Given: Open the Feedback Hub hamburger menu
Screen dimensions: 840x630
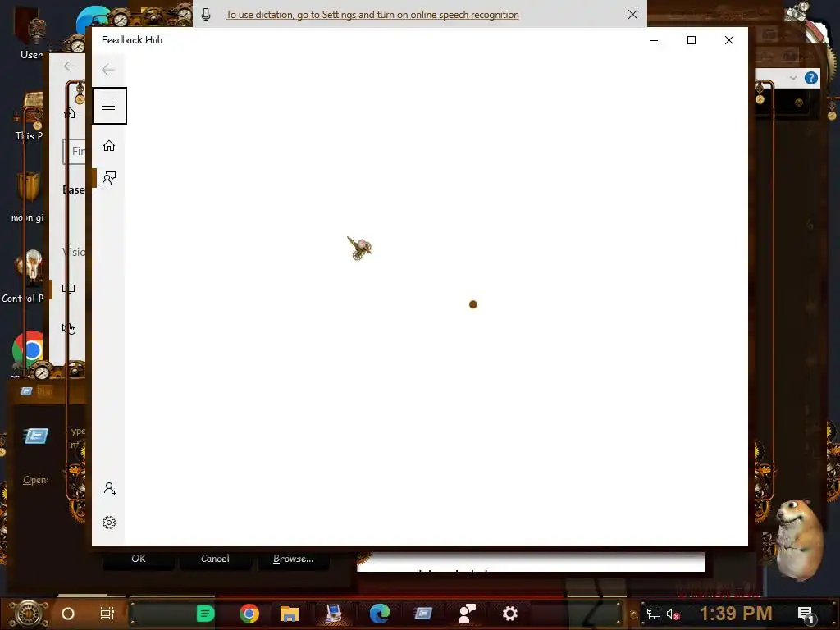Looking at the screenshot, I should pos(109,106).
